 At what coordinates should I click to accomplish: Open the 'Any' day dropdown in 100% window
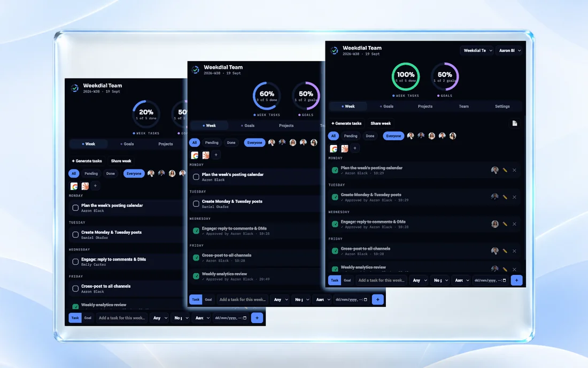[419, 280]
